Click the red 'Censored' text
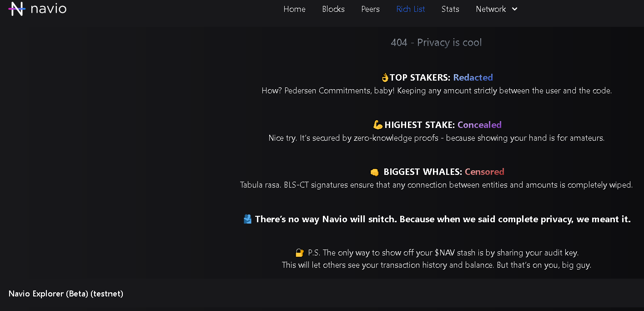Image resolution: width=644 pixels, height=311 pixels. click(484, 172)
